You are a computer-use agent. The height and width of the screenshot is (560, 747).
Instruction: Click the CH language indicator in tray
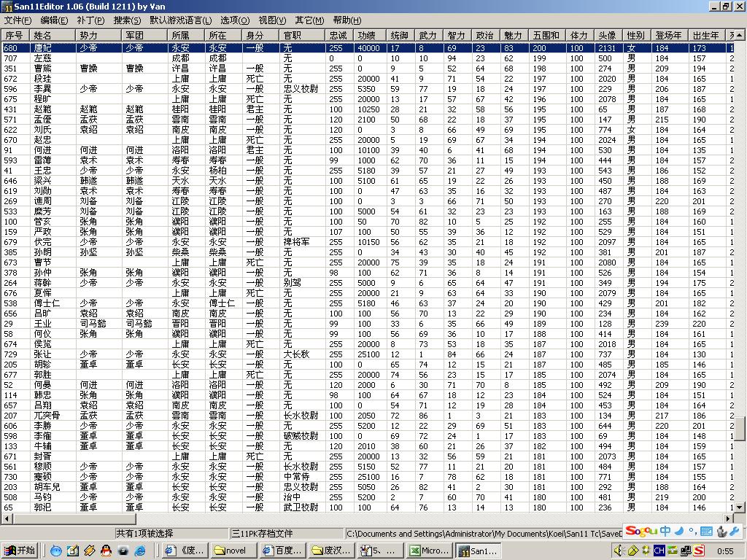click(659, 551)
